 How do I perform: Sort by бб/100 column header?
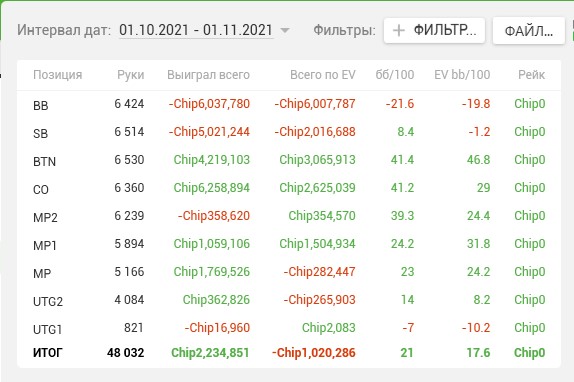coord(395,75)
